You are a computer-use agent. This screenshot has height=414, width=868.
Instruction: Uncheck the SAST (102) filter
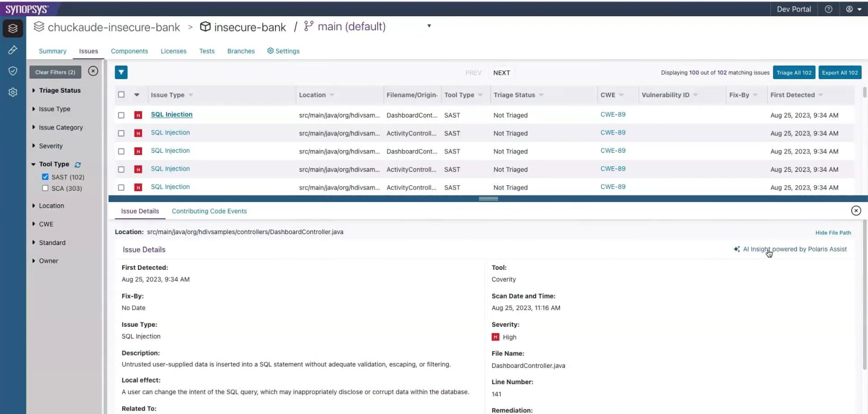[45, 177]
